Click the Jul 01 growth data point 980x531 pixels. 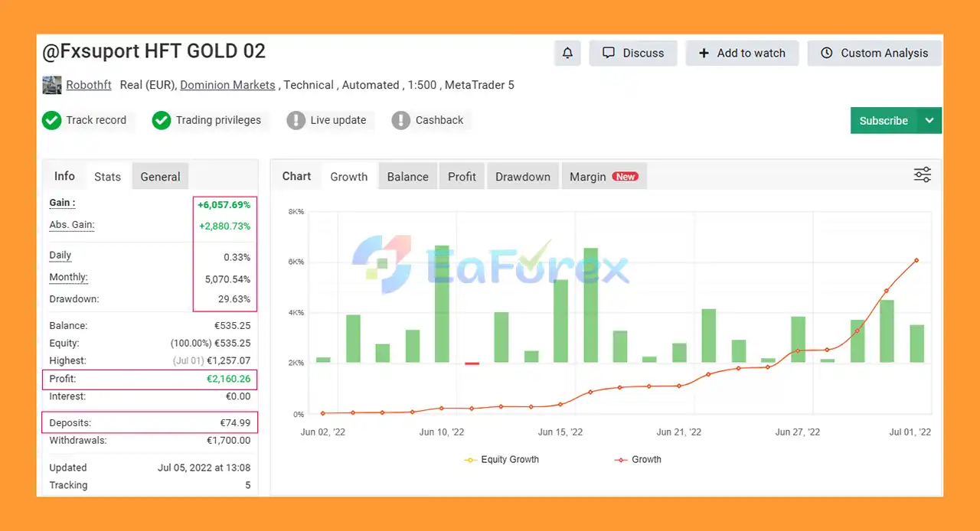(916, 260)
